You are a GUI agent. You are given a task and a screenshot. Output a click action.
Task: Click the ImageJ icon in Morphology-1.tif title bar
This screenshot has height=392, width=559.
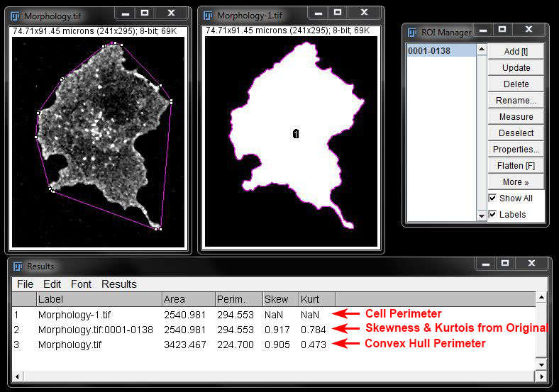208,16
